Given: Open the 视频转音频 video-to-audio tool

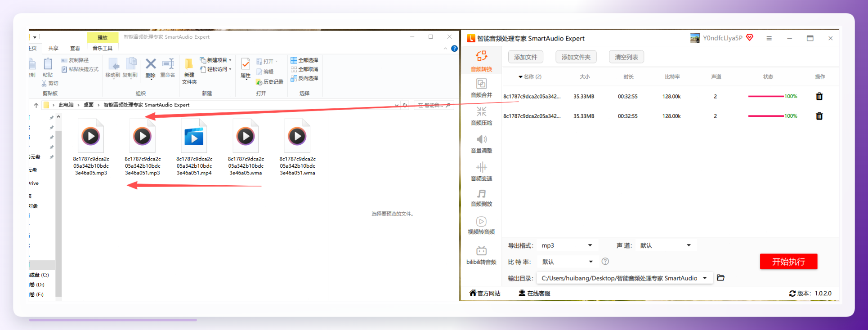Looking at the screenshot, I should pos(481,225).
